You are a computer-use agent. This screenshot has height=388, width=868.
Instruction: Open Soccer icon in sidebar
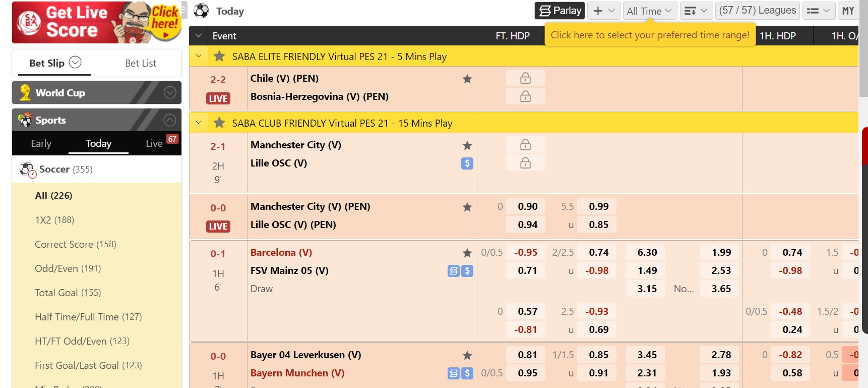pyautogui.click(x=27, y=170)
